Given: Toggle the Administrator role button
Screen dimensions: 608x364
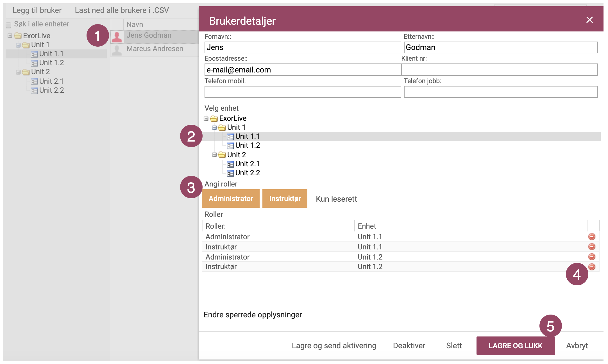Looking at the screenshot, I should 231,199.
